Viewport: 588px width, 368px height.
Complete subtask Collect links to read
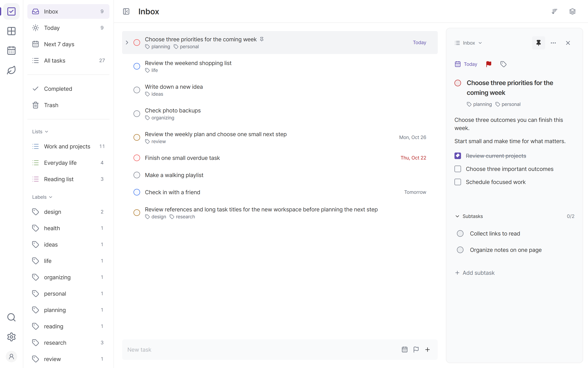pos(460,234)
